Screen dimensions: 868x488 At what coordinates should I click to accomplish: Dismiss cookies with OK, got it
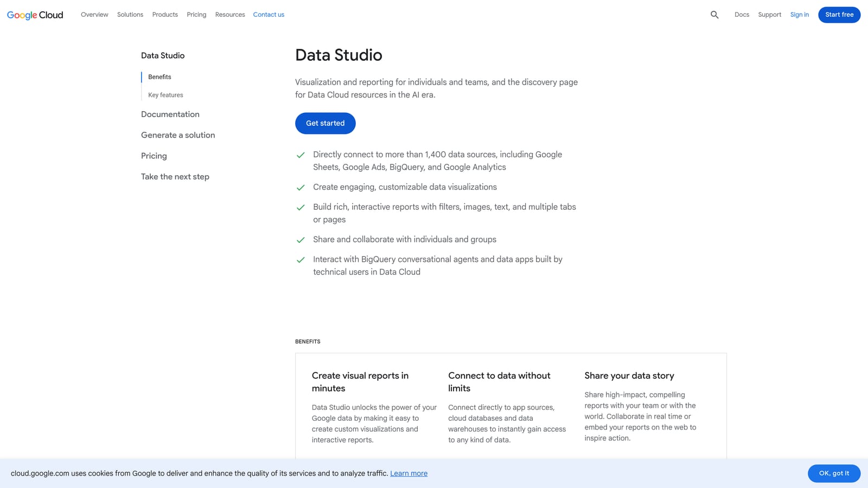834,473
